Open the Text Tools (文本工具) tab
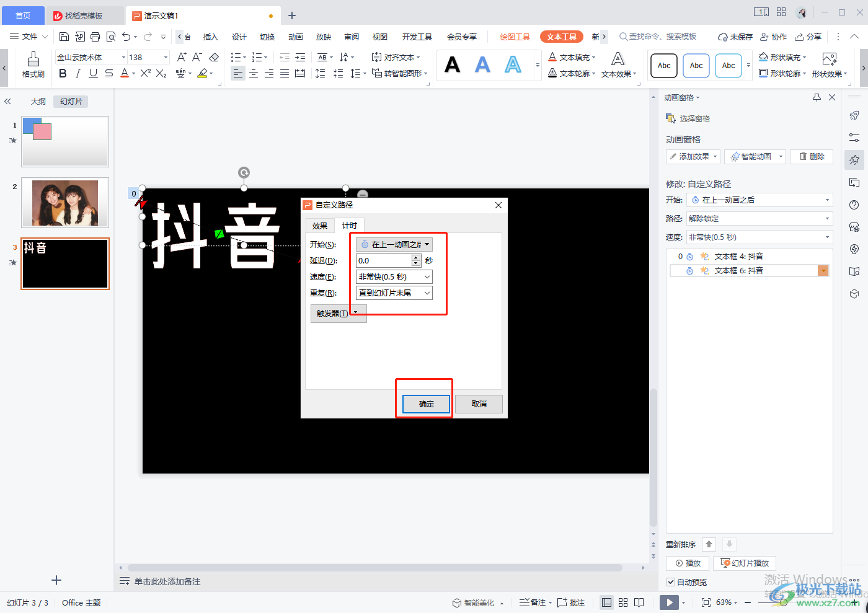The height and width of the screenshot is (613, 868). point(562,37)
